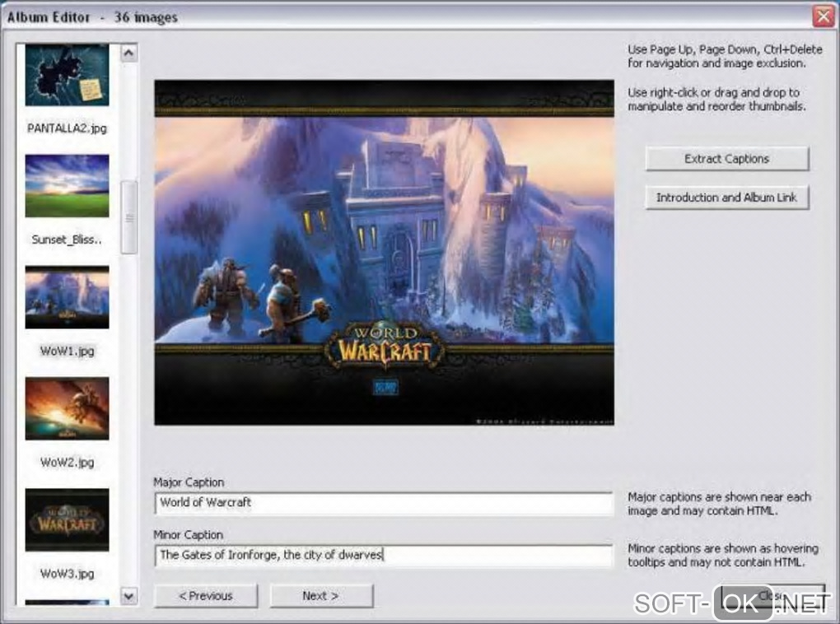Click the thumbnail list scroll-down arrow
840x624 pixels.
[128, 596]
